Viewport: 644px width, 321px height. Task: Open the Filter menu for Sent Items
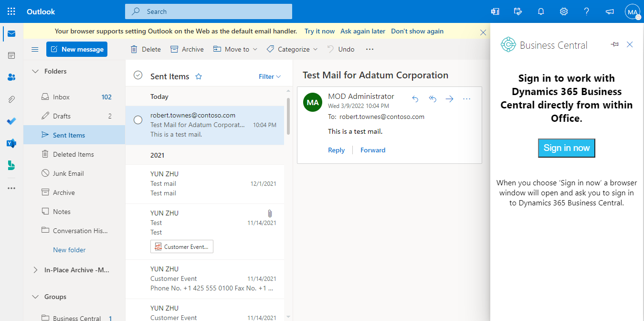270,75
